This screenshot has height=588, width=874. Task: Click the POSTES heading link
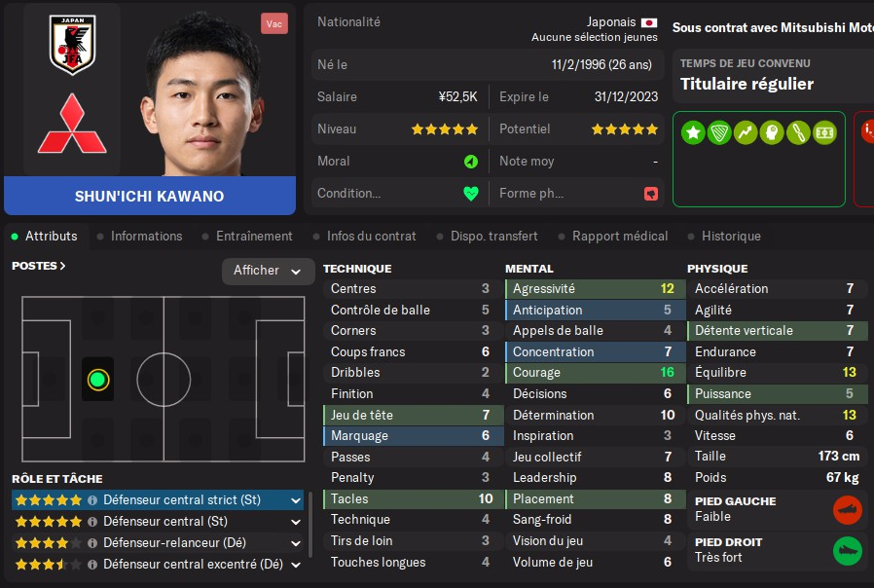click(x=39, y=266)
